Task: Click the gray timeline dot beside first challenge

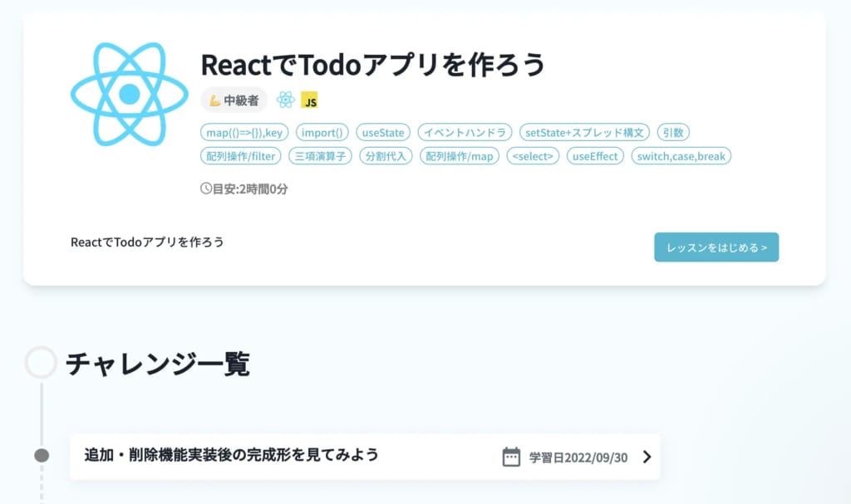Action: point(42,455)
